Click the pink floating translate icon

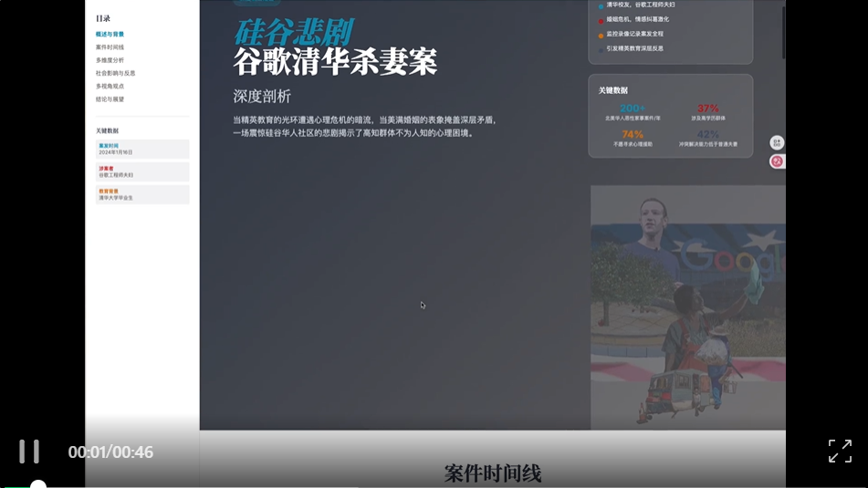pos(777,161)
